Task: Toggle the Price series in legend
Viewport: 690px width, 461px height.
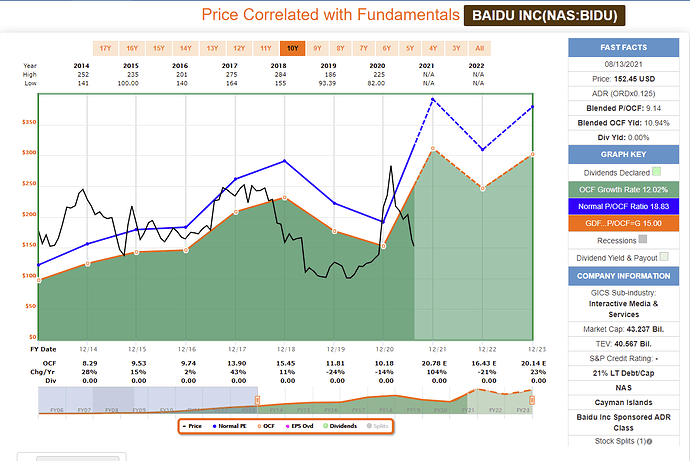Action: click(192, 426)
